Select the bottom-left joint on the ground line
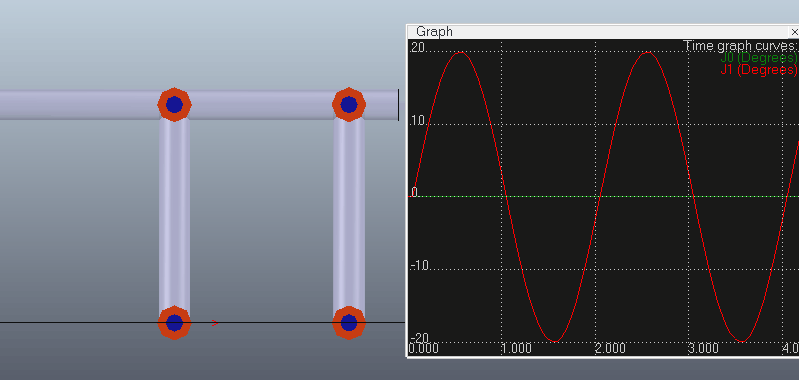This screenshot has width=799, height=380. tap(174, 322)
